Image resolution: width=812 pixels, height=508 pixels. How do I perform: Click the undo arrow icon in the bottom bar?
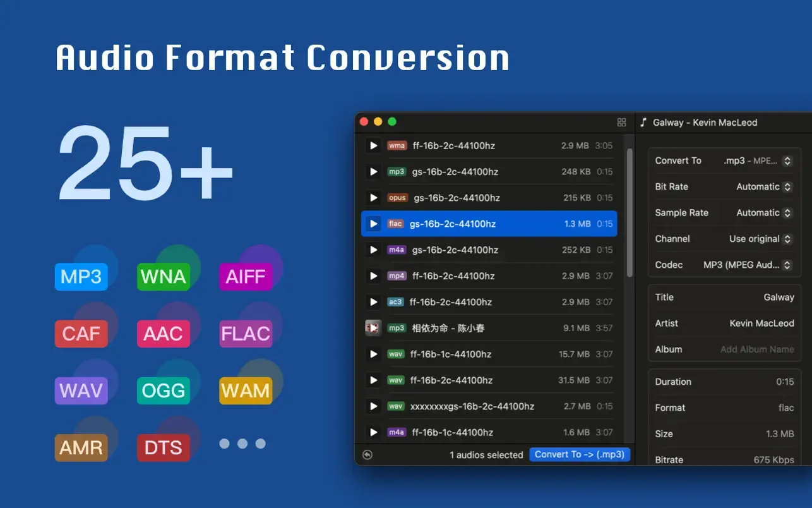pos(367,454)
